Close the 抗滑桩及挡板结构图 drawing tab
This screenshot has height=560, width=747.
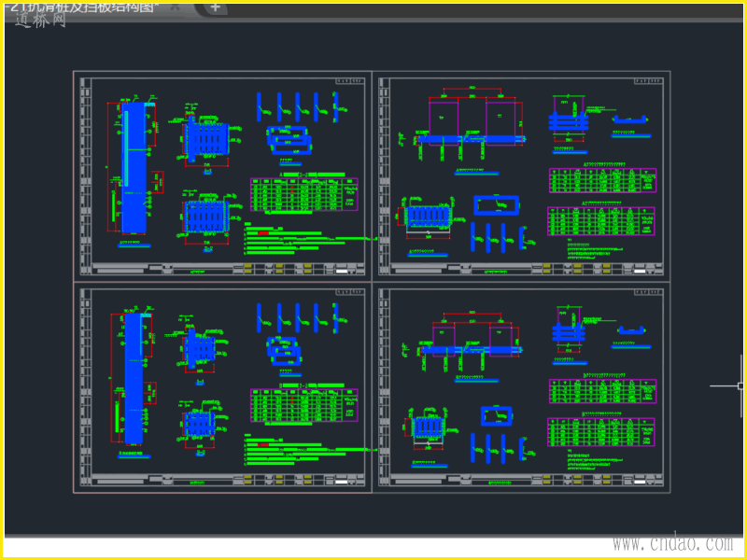tap(176, 7)
